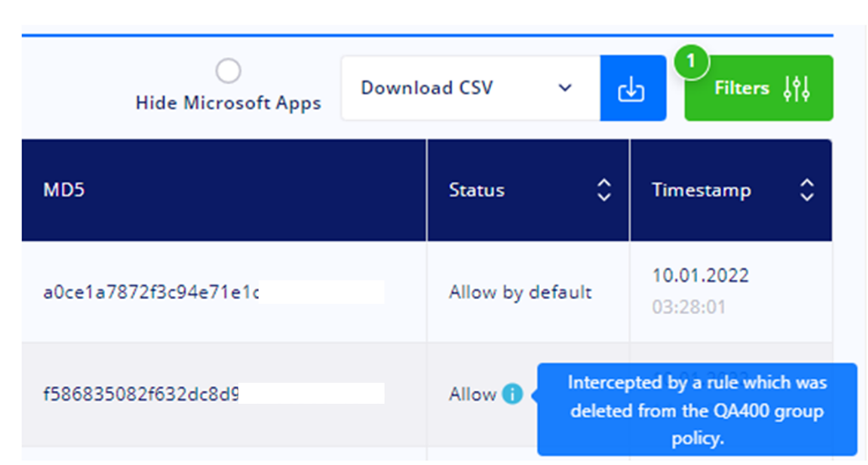
Task: Click the Hide Microsoft Apps label
Action: tap(228, 103)
